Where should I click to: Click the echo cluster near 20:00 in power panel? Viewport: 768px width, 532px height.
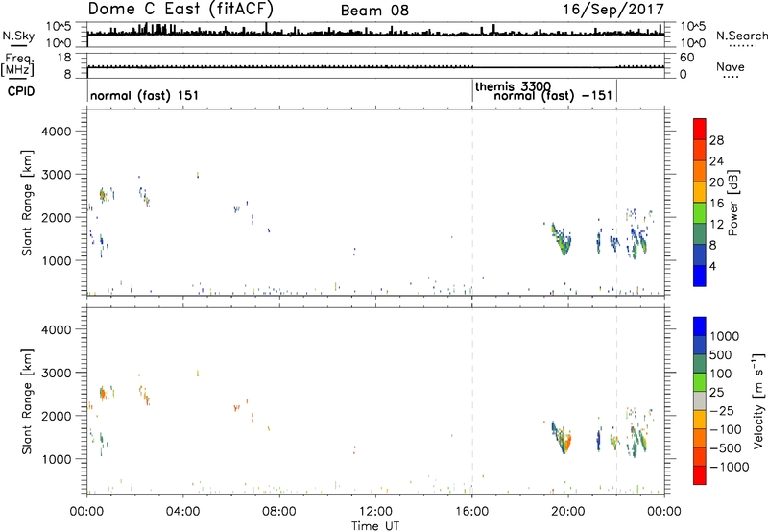tap(562, 239)
